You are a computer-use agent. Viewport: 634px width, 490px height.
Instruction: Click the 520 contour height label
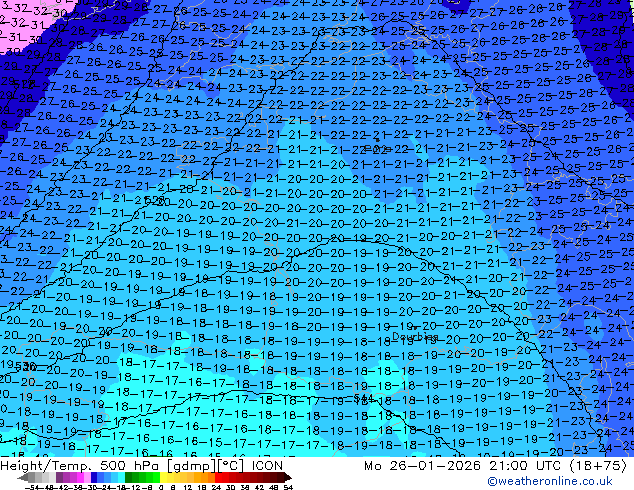[x=154, y=200]
